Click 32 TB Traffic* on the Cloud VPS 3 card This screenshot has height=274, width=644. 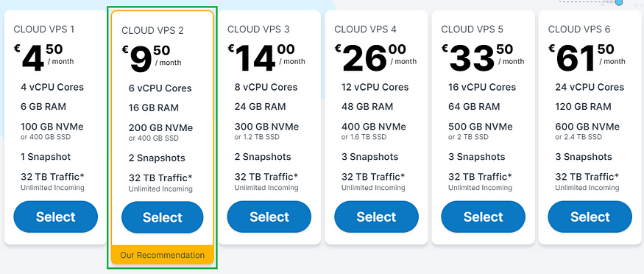click(266, 177)
